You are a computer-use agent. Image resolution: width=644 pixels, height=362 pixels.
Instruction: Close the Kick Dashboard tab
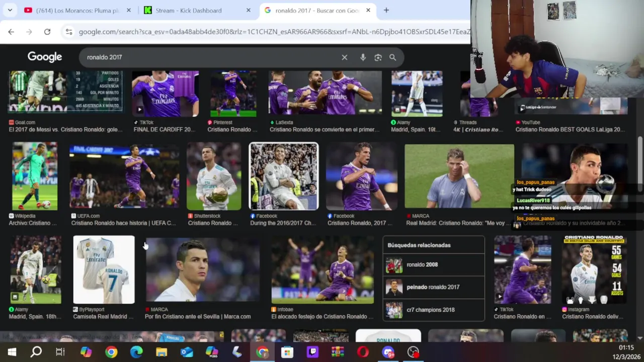click(248, 10)
